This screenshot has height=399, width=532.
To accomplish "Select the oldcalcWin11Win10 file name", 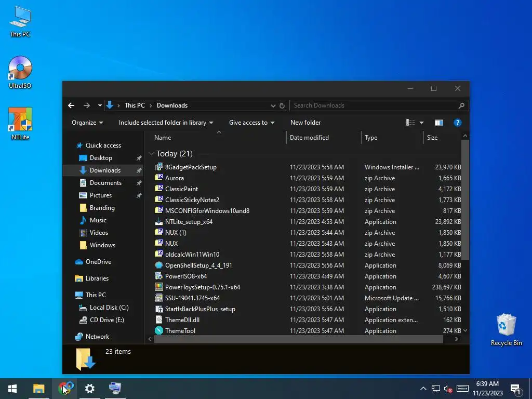I will (x=192, y=255).
